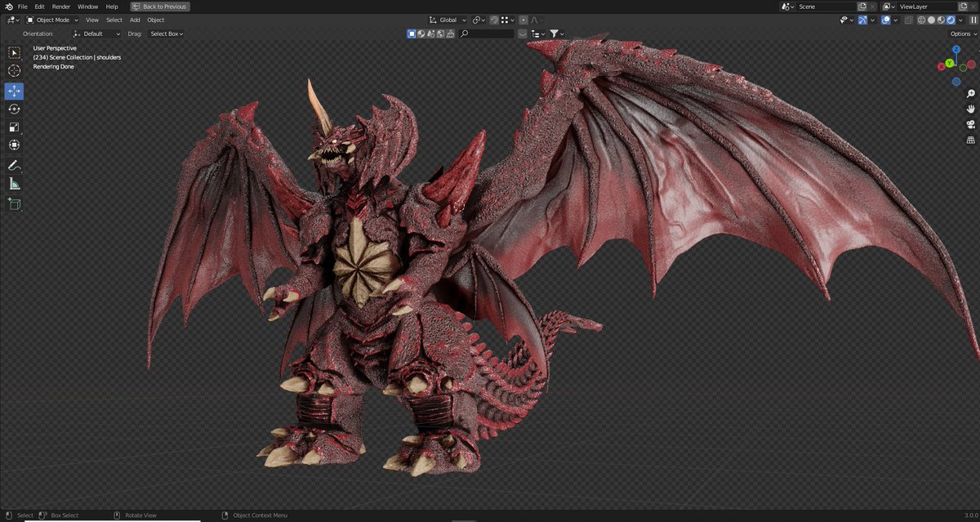
Task: Select the Rotate tool
Action: [15, 109]
